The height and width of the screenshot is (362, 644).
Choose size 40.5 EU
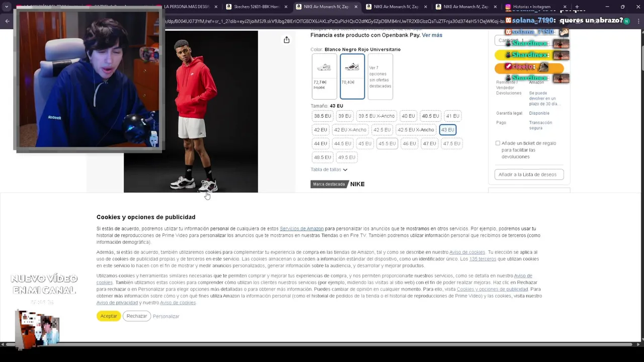coord(430,116)
